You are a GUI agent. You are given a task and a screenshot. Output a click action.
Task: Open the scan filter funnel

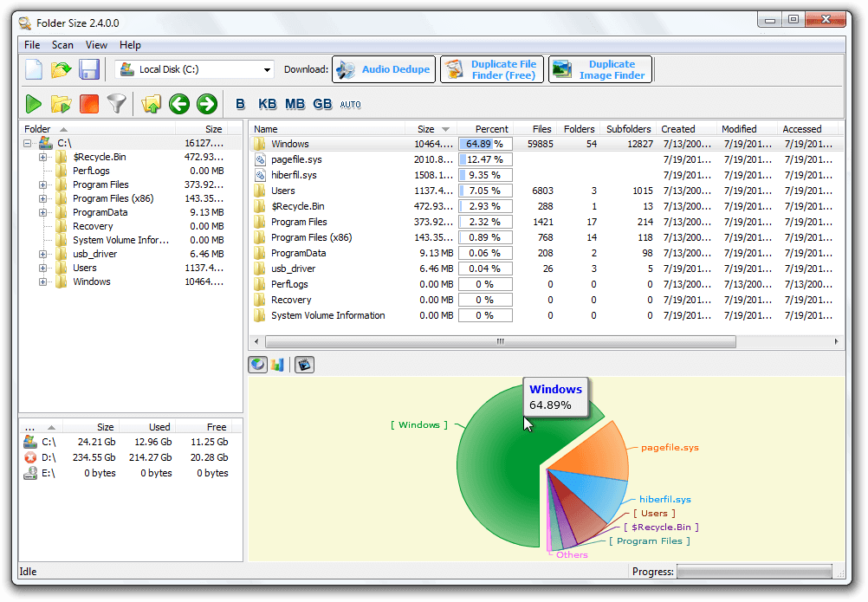[116, 104]
